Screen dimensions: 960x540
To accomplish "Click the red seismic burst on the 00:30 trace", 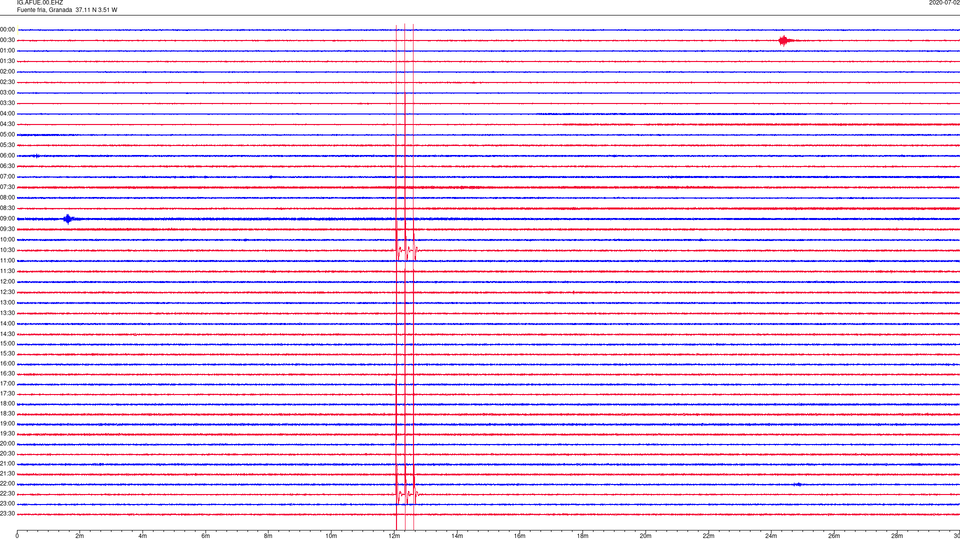I will tap(784, 41).
